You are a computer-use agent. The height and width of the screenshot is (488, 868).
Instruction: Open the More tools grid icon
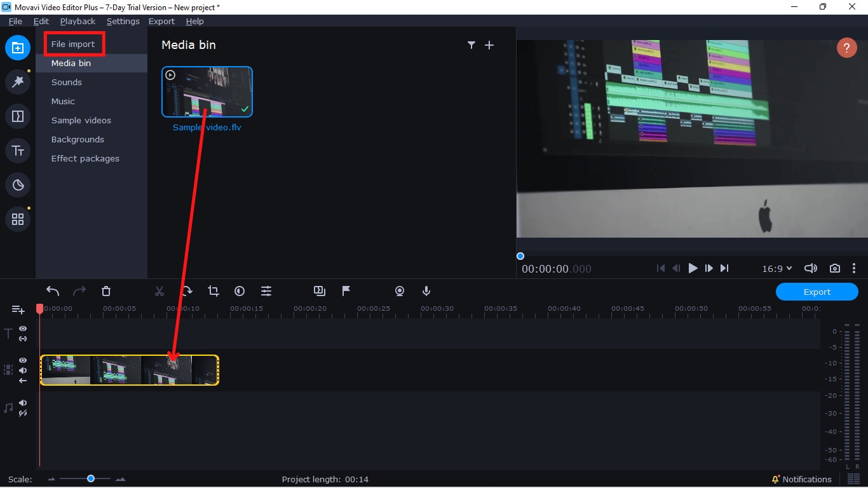[18, 219]
